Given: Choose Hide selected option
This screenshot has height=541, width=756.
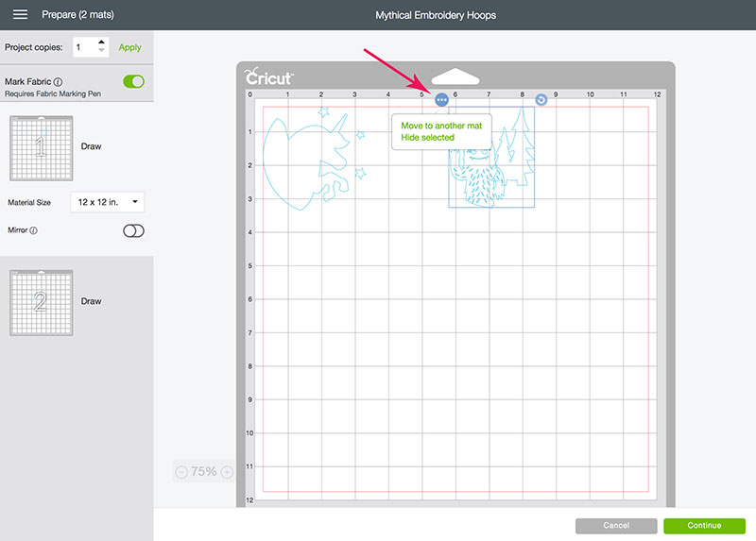Looking at the screenshot, I should [427, 137].
